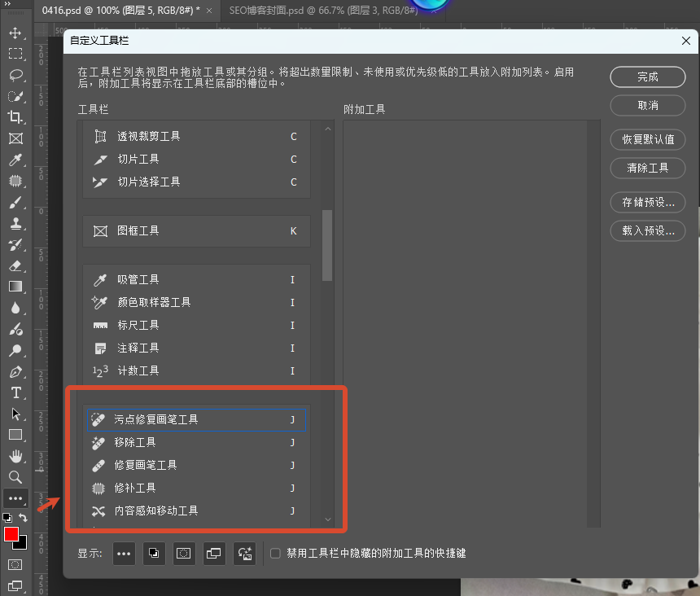This screenshot has height=596, width=700.
Task: Toggle the 快速蒙版 visibility in the 显示 row
Action: [x=183, y=553]
